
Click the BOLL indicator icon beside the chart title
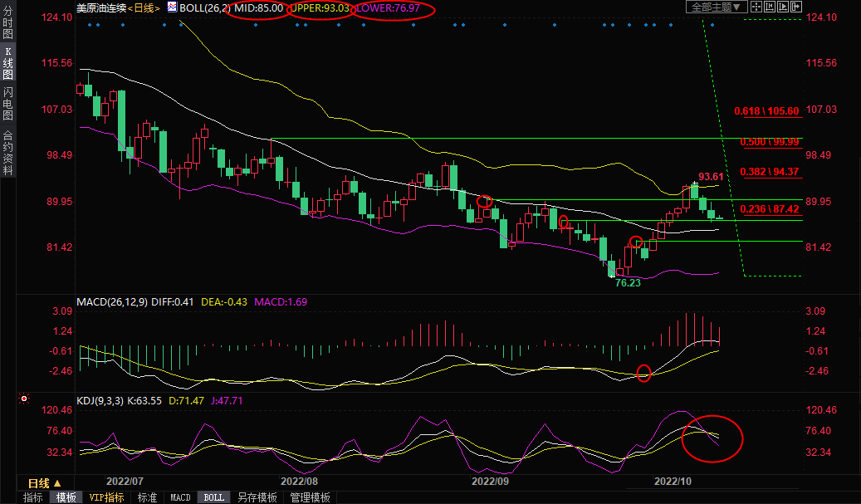coord(171,7)
